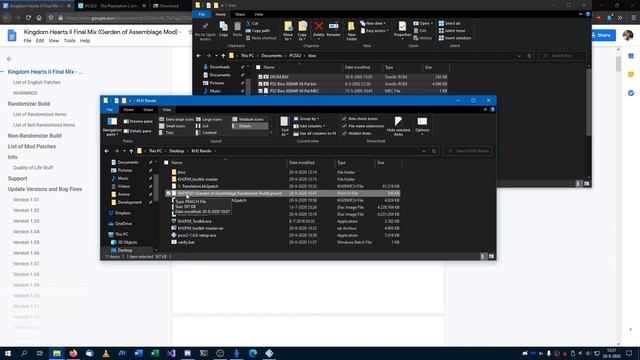Choose Large icons layout
The width and height of the screenshot is (640, 360).
209,119
